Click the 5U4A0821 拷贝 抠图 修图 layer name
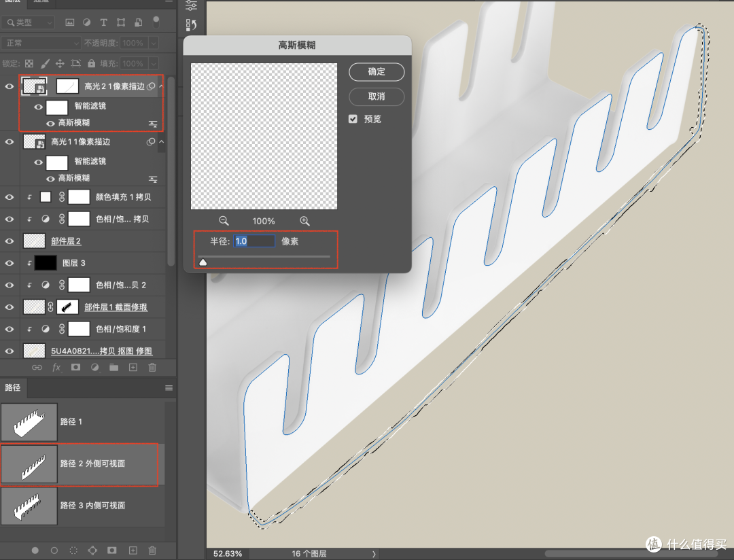This screenshot has height=560, width=734. click(101, 351)
